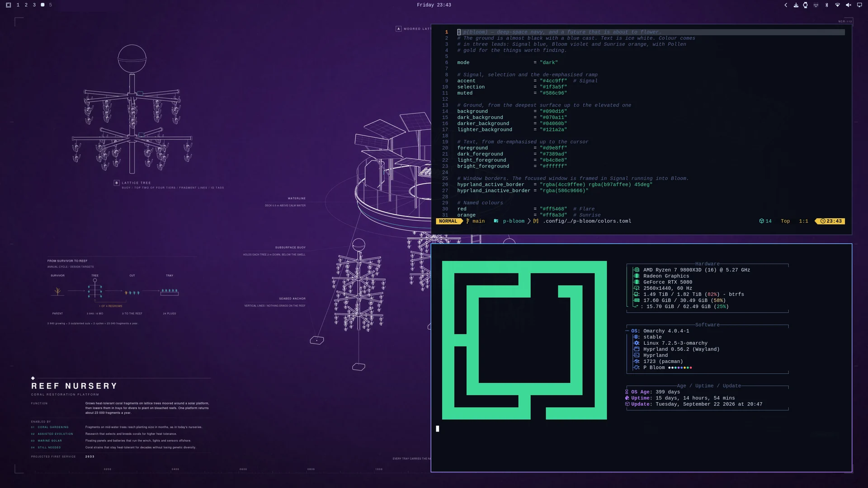
Task: Click the REEF NURSERY wallpaper title
Action: point(75,386)
